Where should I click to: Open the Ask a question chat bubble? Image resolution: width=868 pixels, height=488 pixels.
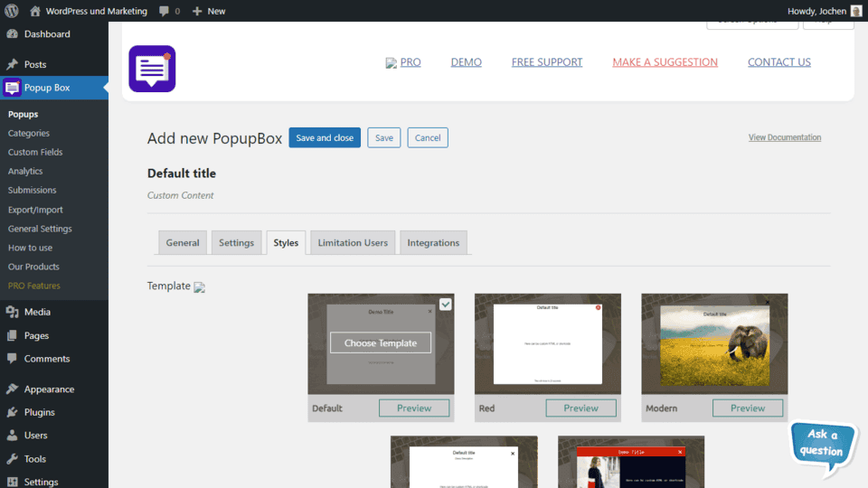[x=823, y=446]
